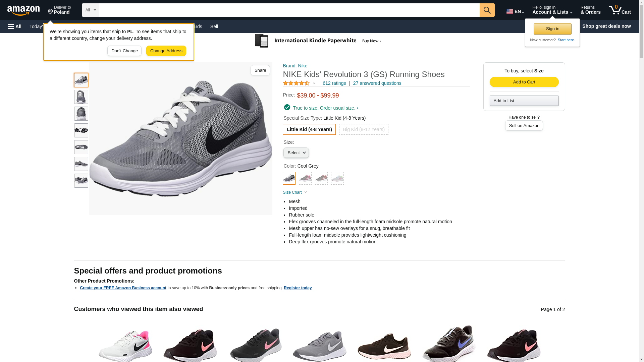Screen dimensions: 644x362
Task: Open the Size Select dropdown
Action: coord(296,153)
